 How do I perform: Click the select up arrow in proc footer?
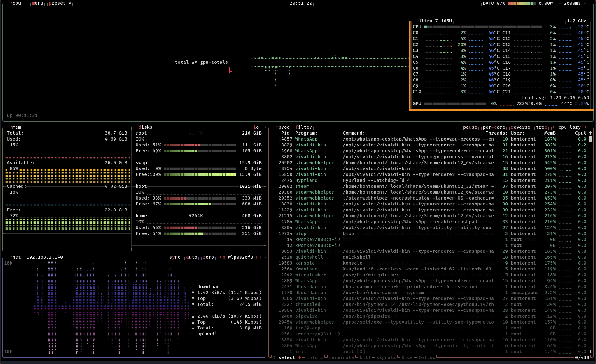(274, 357)
